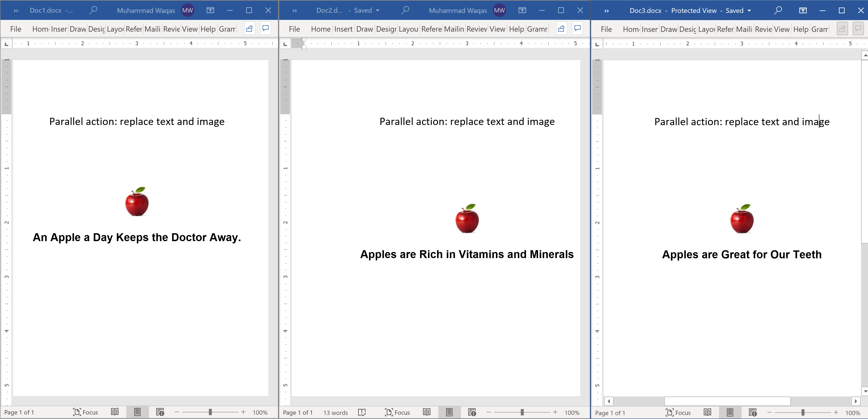
Task: Click the MW account avatar in Doc2
Action: pos(499,10)
